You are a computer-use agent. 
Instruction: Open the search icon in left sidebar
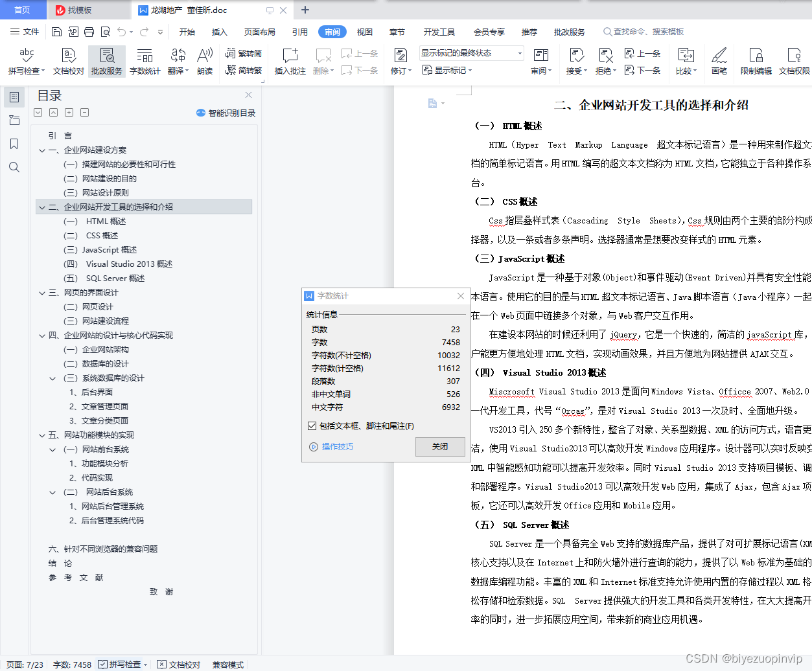click(x=14, y=167)
